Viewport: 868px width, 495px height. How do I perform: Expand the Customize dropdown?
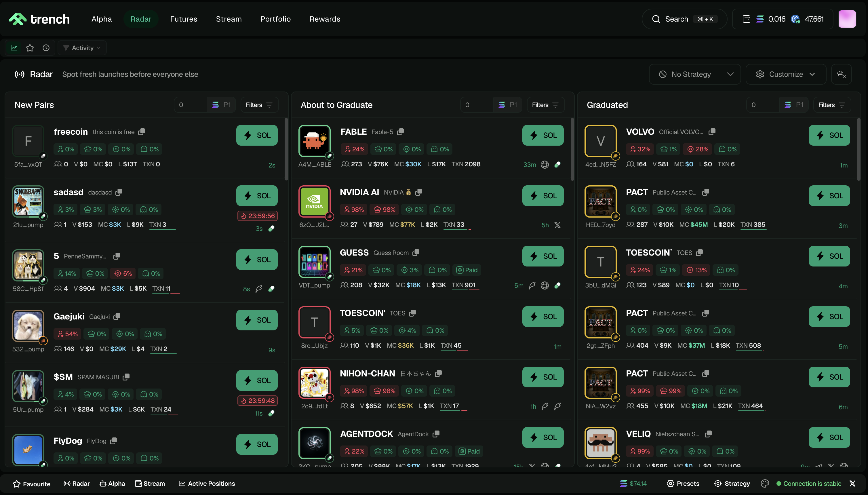[786, 74]
